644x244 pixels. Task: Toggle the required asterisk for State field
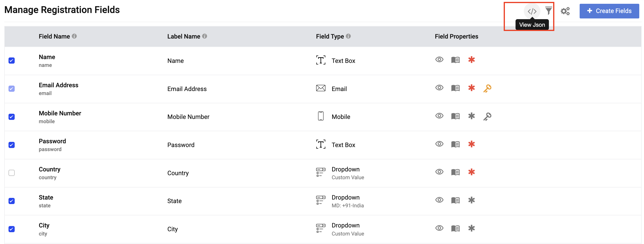pyautogui.click(x=472, y=200)
